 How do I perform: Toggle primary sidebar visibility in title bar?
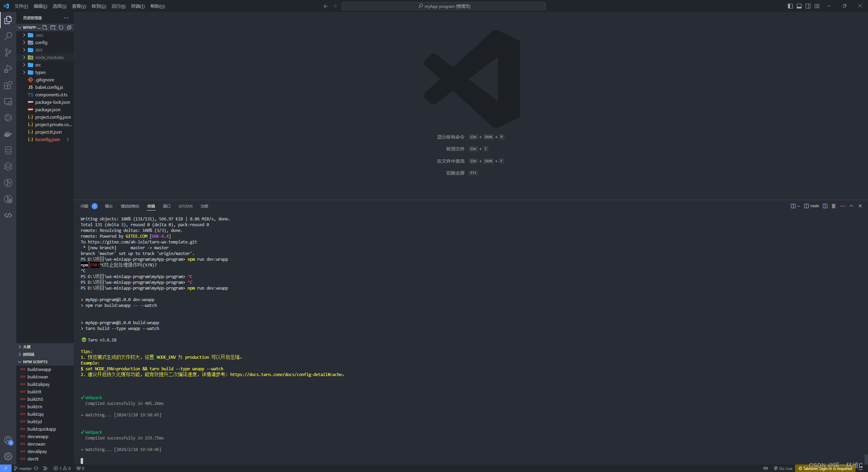tap(790, 6)
